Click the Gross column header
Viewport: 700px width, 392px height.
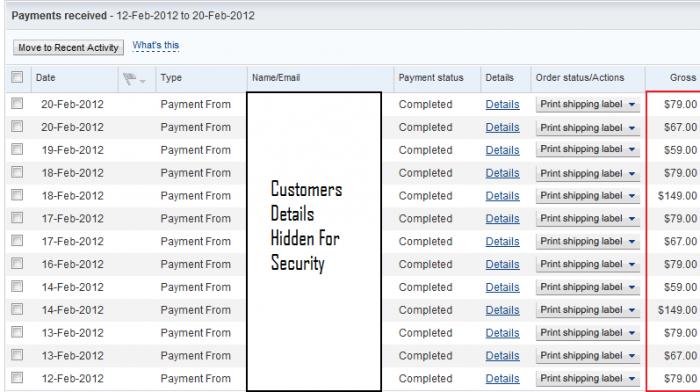(683, 78)
